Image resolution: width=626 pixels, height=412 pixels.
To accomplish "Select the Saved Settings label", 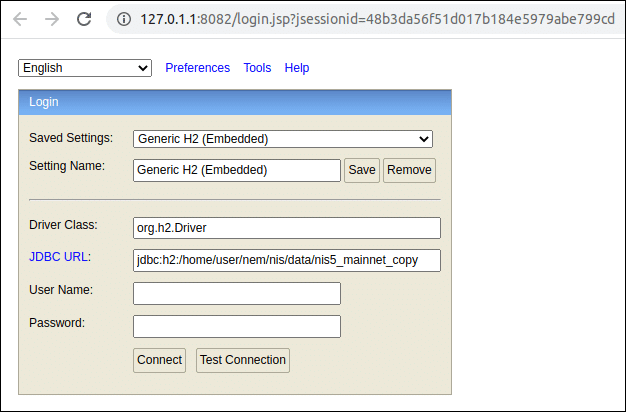I will pyautogui.click(x=71, y=138).
